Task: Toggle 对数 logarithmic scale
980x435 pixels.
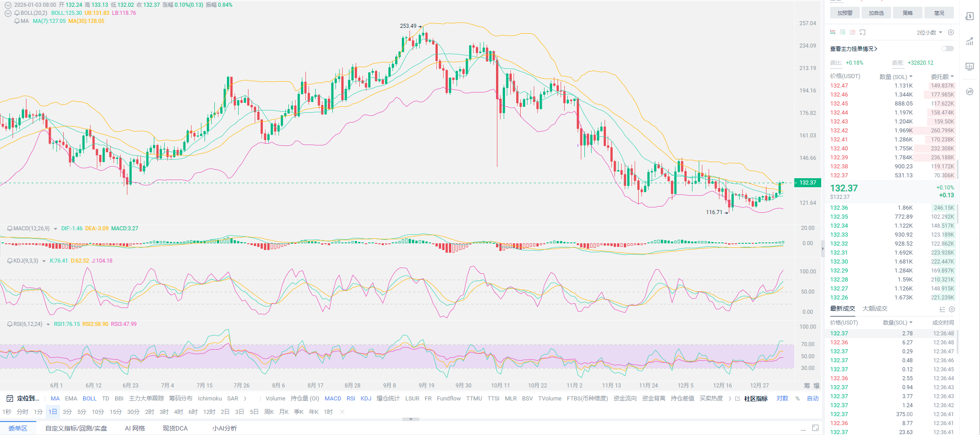Action: click(782, 398)
